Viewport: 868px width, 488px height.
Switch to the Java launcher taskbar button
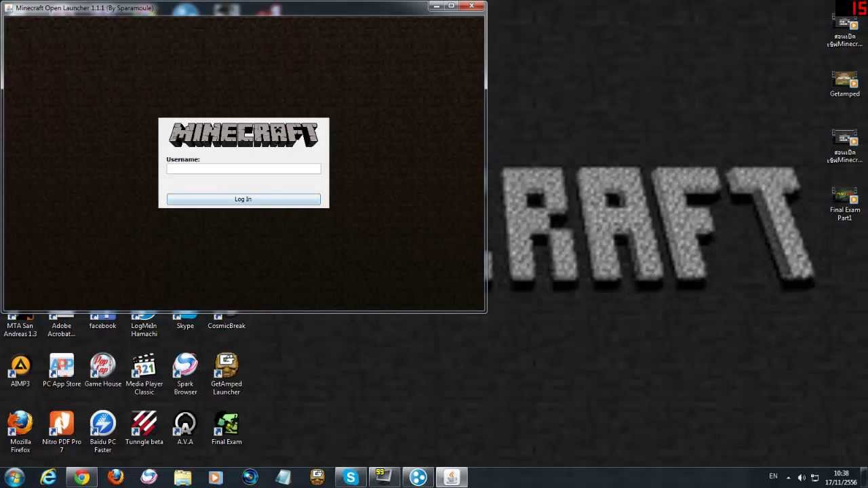coord(452,478)
